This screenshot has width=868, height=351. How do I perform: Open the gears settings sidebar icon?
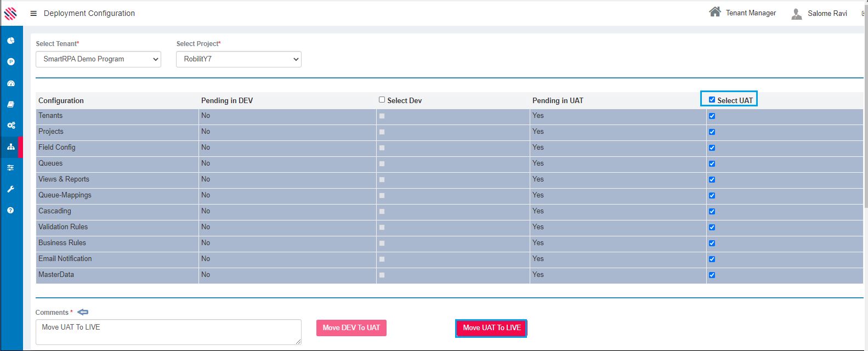pos(11,126)
